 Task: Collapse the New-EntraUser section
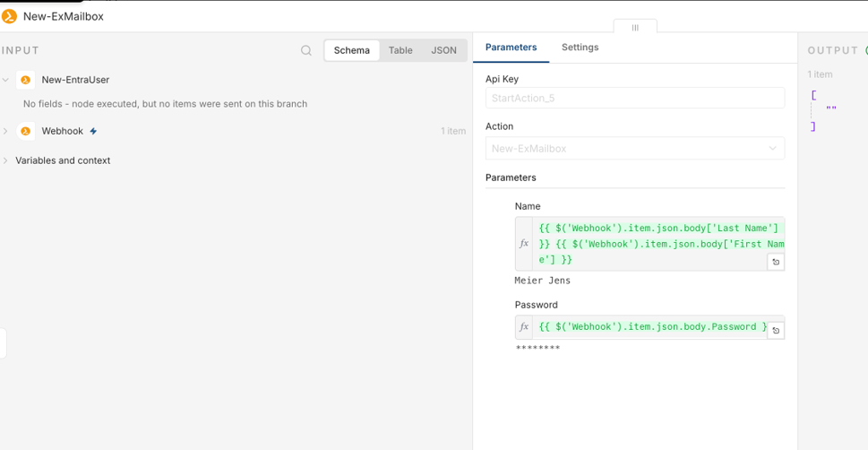pyautogui.click(x=5, y=80)
